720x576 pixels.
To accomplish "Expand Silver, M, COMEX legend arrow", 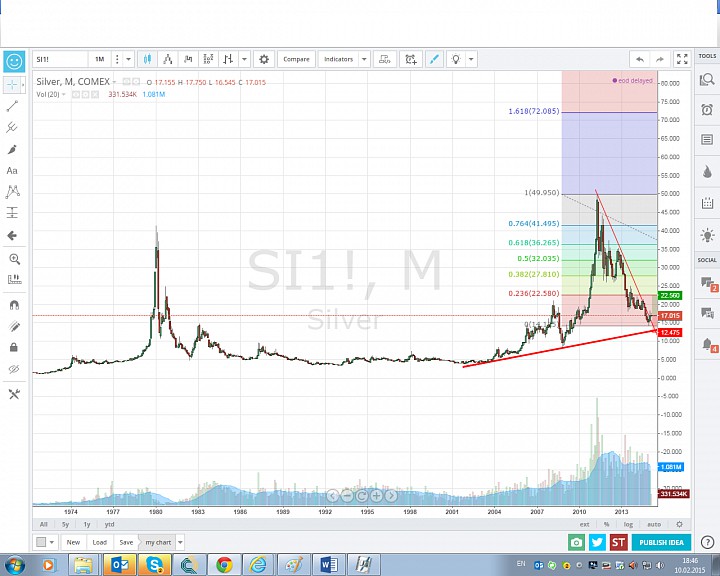I will click(x=114, y=82).
